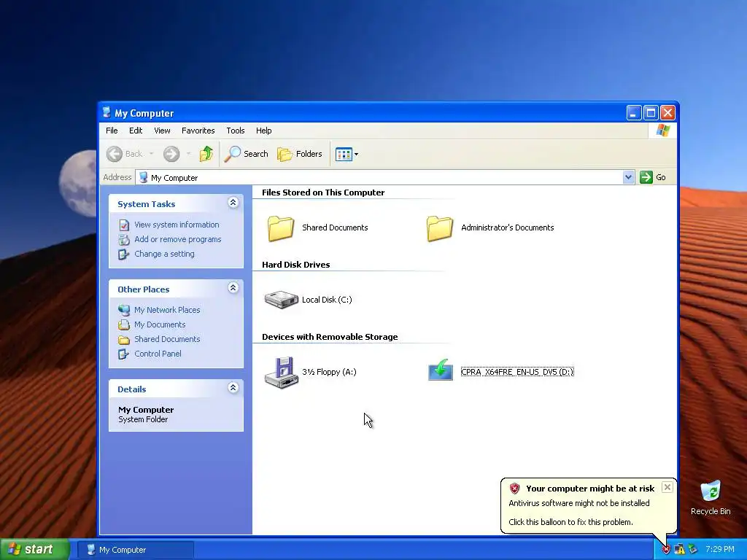Select the Administrator's Documents folder icon

coord(440,228)
